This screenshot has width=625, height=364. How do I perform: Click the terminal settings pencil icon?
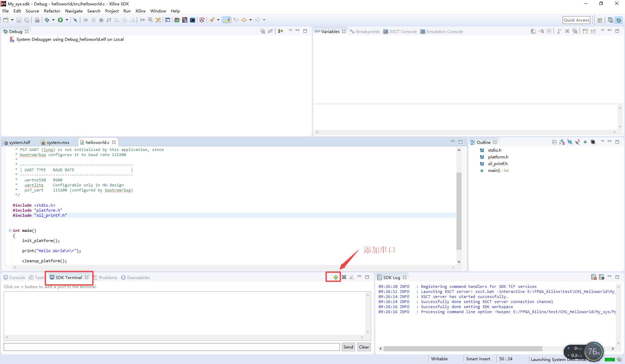(352, 277)
